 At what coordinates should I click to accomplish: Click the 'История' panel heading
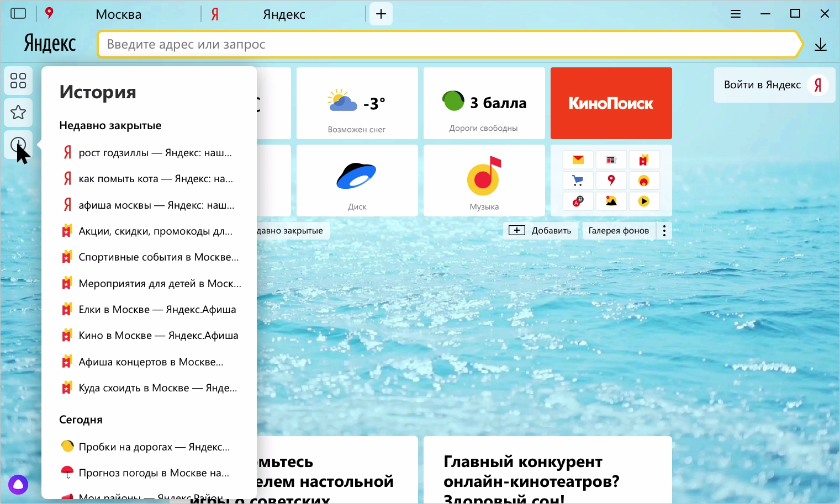point(98,92)
